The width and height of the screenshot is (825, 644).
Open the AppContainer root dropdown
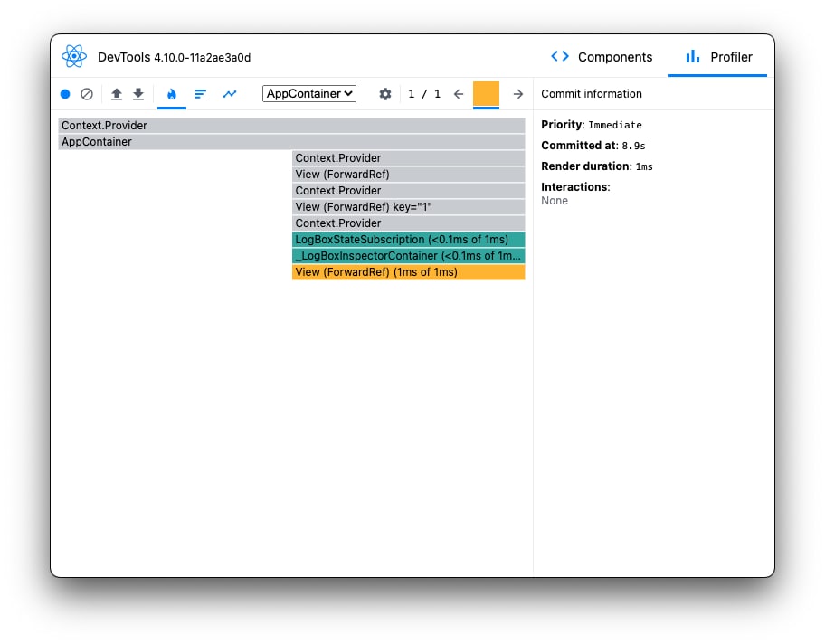pos(309,94)
